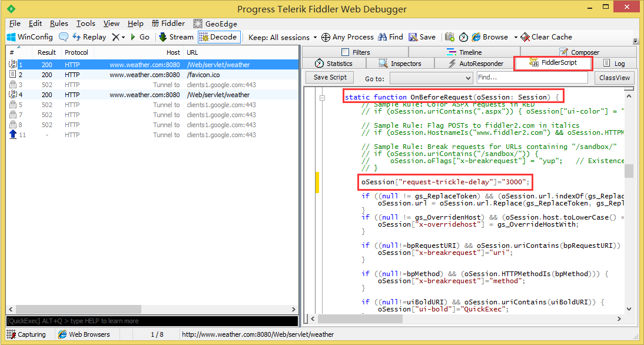Click the Go resume button
Screen dimensions: 644x345
[x=140, y=37]
